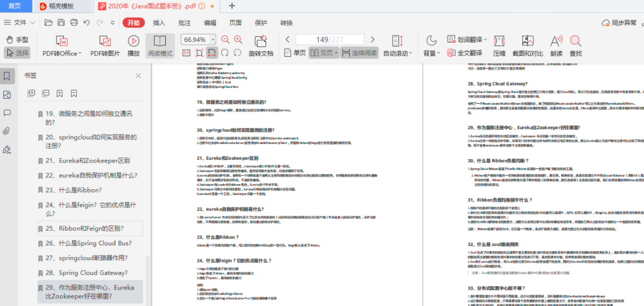This screenshot has width=644, height=306.
Task: Switch to 保护 ribbon tab
Action: tap(261, 23)
